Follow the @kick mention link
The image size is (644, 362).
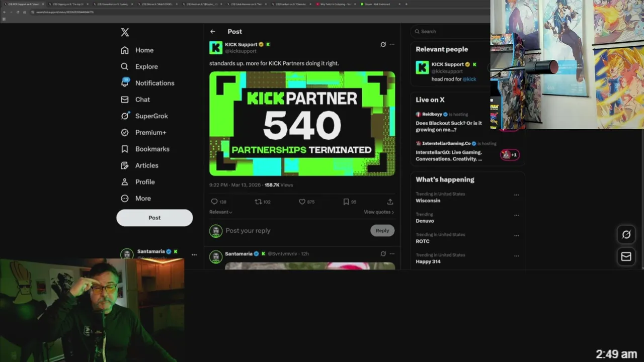click(x=469, y=79)
